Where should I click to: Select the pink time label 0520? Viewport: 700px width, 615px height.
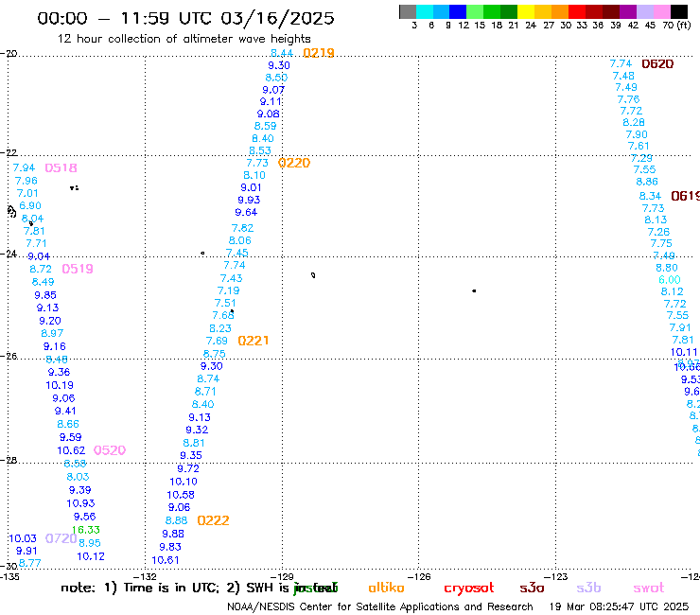110,450
